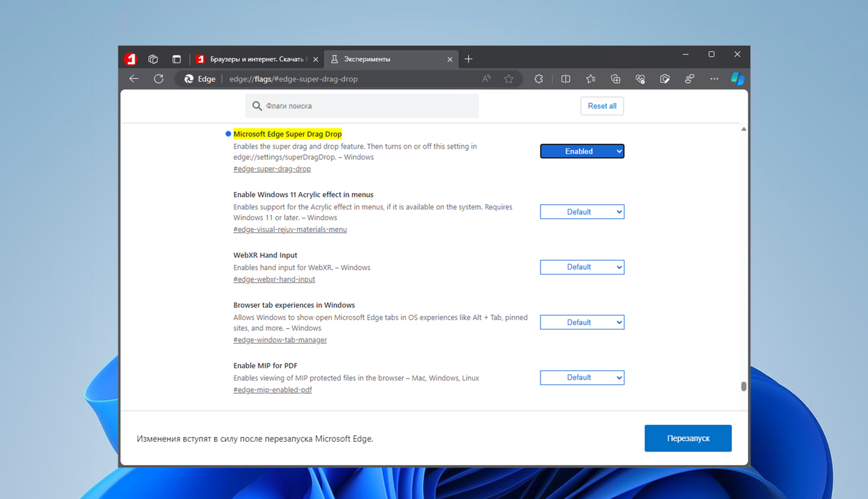
Task: Follow the #edge-super-drag-drop link
Action: coord(272,169)
